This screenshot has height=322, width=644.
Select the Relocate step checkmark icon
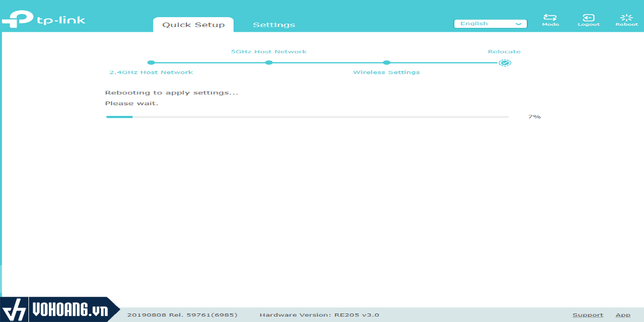click(x=504, y=63)
